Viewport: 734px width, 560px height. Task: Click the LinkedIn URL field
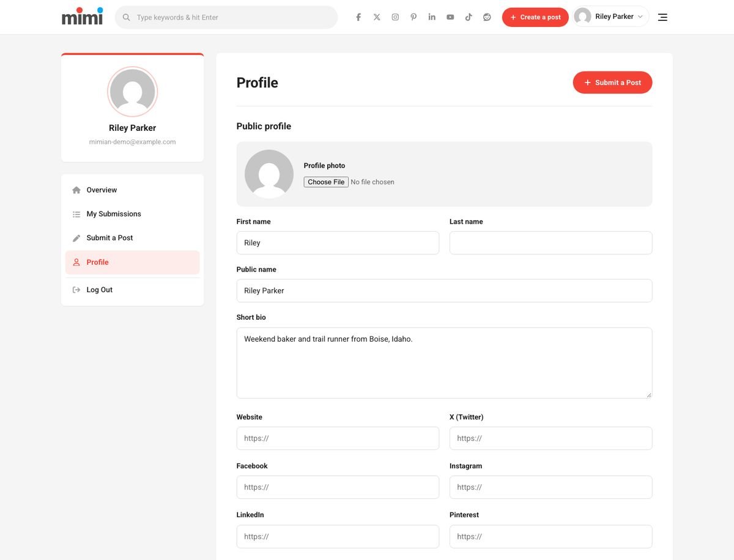tap(338, 536)
